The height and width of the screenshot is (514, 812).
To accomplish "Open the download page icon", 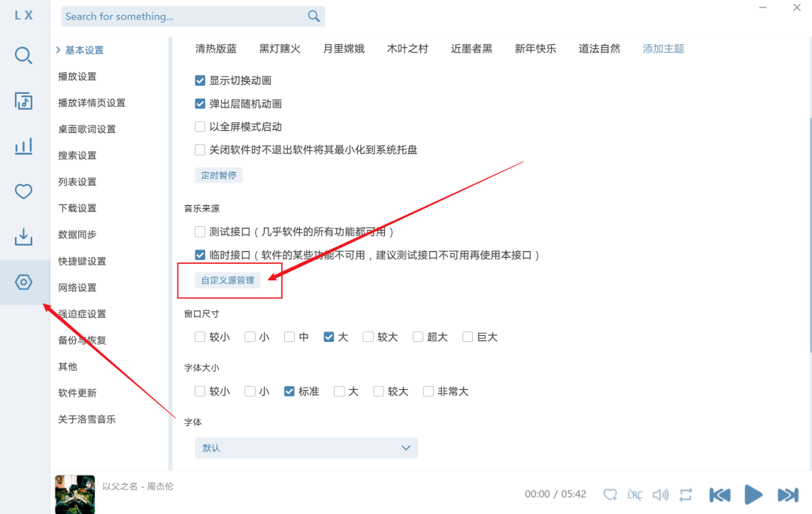I will click(24, 237).
